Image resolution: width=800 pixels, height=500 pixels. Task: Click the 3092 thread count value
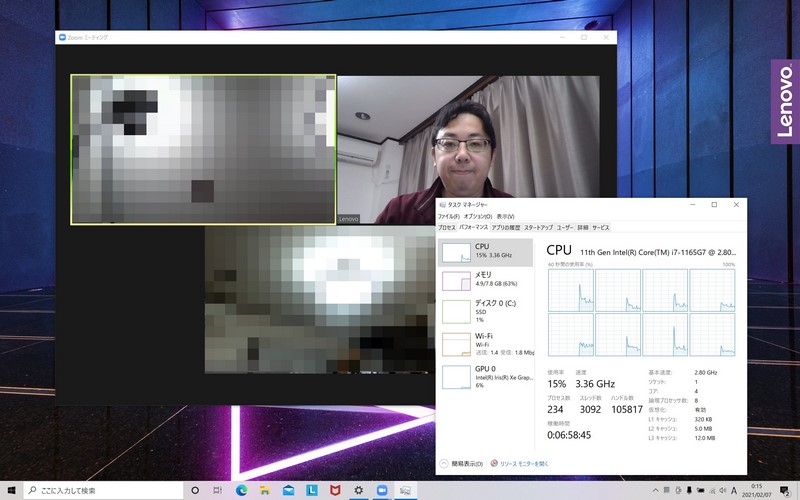coord(590,409)
